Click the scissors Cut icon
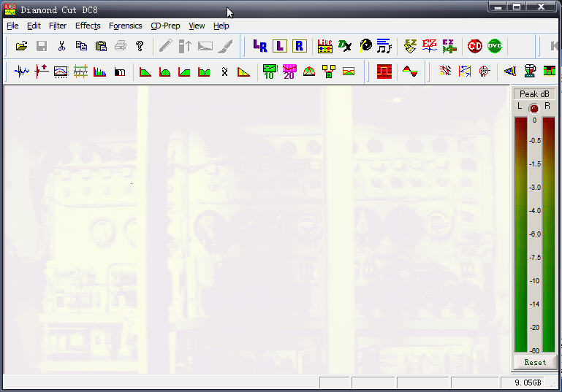This screenshot has height=392, width=562. pos(61,46)
